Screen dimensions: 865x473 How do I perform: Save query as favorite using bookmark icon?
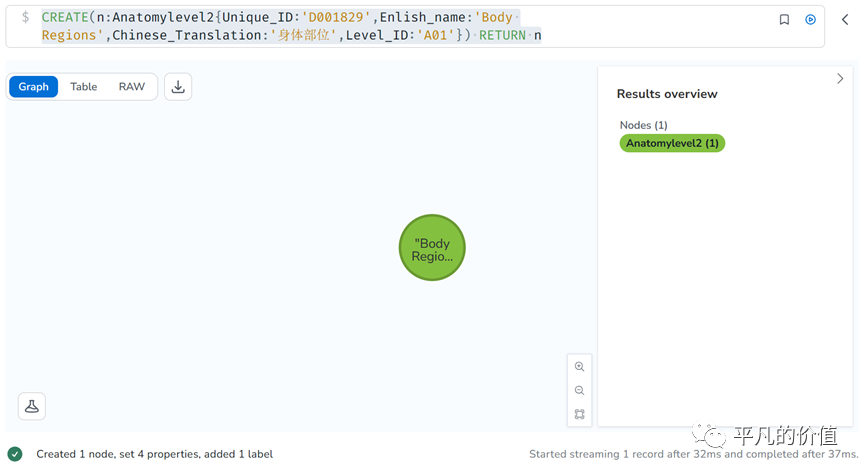point(784,19)
